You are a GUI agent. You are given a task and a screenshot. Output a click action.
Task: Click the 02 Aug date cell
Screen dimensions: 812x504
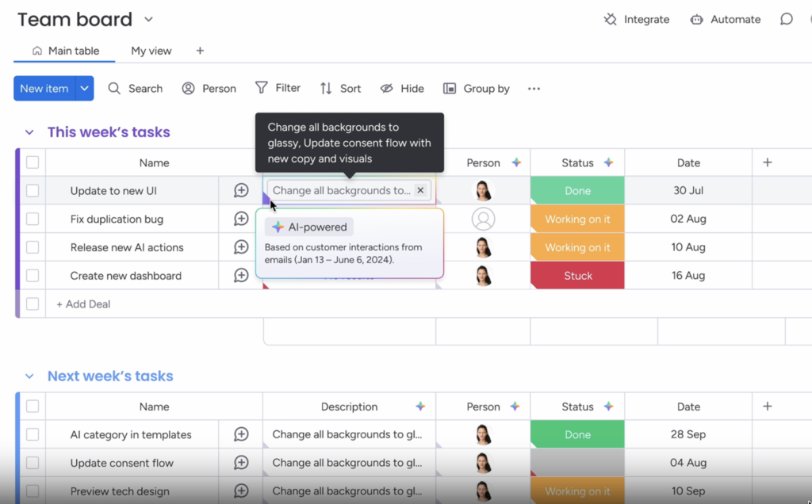coord(688,219)
